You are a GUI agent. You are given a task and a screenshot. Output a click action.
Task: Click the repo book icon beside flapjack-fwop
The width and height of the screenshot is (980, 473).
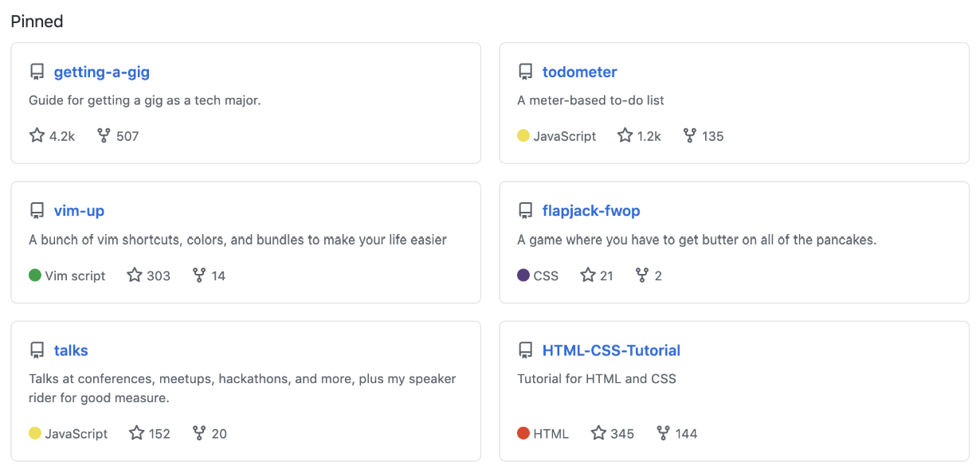click(x=525, y=211)
